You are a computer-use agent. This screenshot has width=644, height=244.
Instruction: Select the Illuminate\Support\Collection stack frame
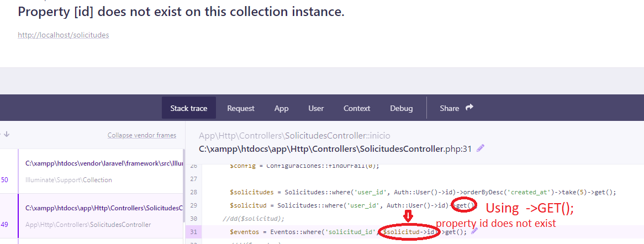101,171
